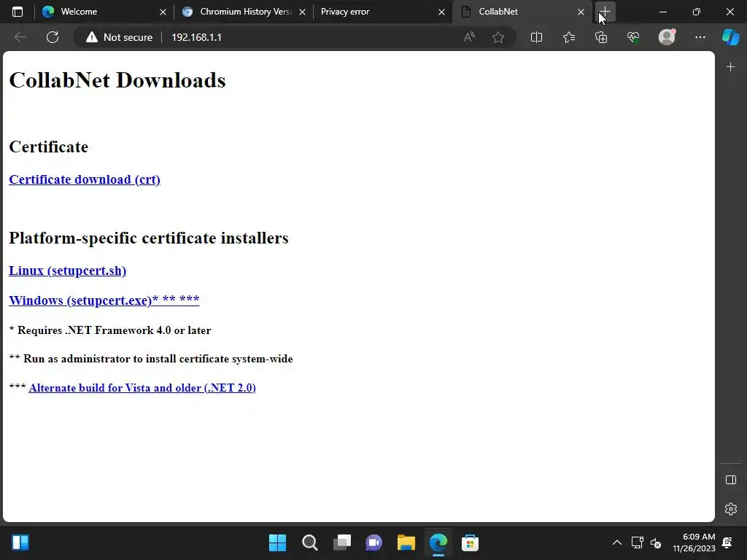
Task: Launch the Chat taskbar app
Action: [374, 542]
